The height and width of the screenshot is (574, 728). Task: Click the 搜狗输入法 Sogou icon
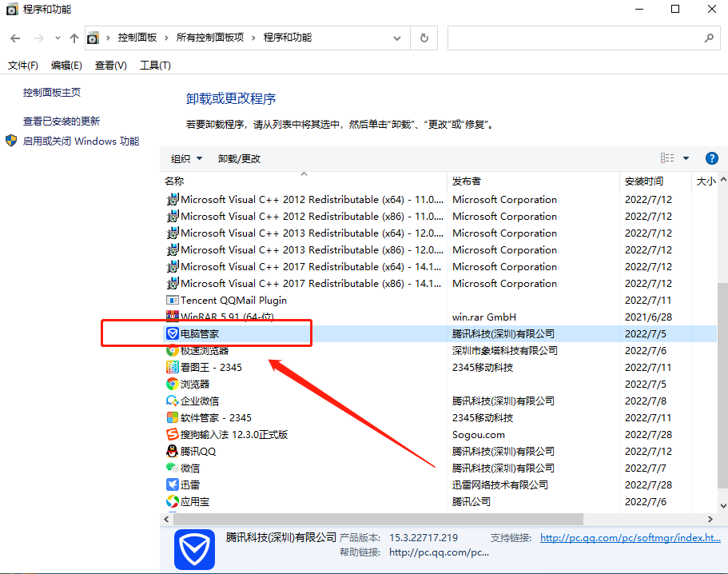173,434
